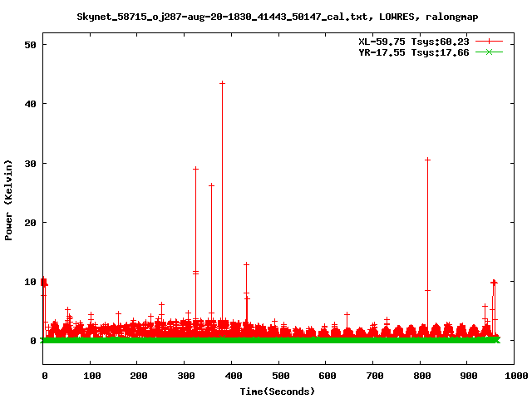
Task: Select the YR-17.55 Tsys:17.66 legend entry
Action: point(414,52)
